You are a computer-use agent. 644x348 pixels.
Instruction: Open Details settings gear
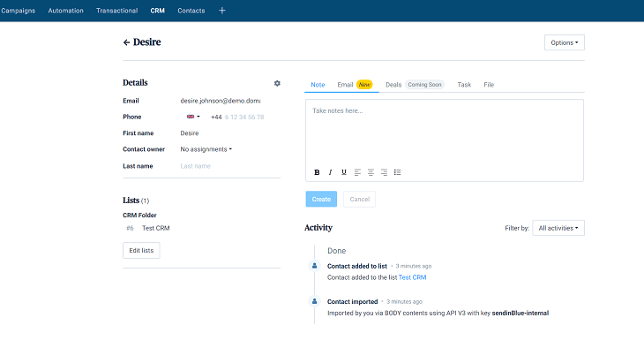[277, 83]
